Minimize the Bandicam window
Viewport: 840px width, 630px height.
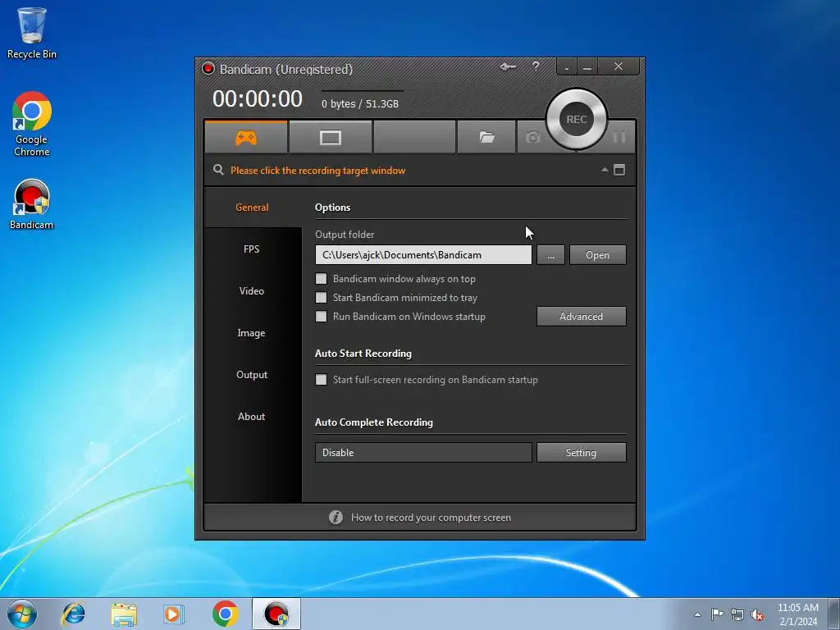click(x=587, y=67)
